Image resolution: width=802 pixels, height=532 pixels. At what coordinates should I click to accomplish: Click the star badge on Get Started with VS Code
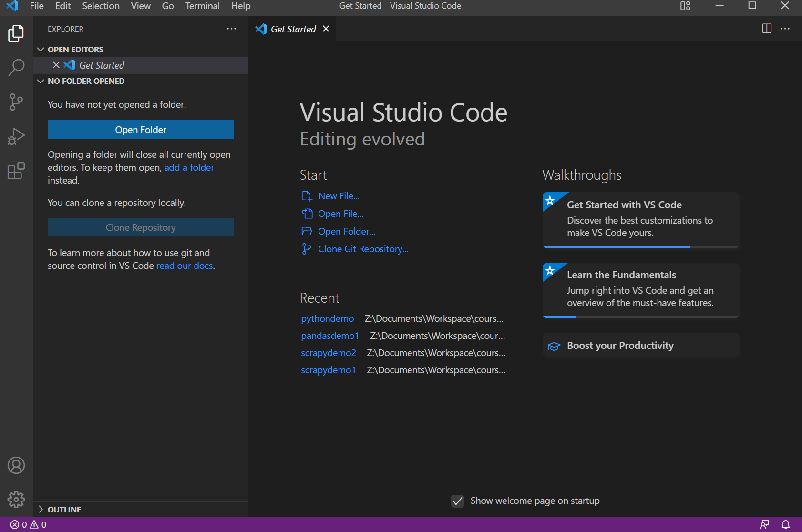point(550,200)
